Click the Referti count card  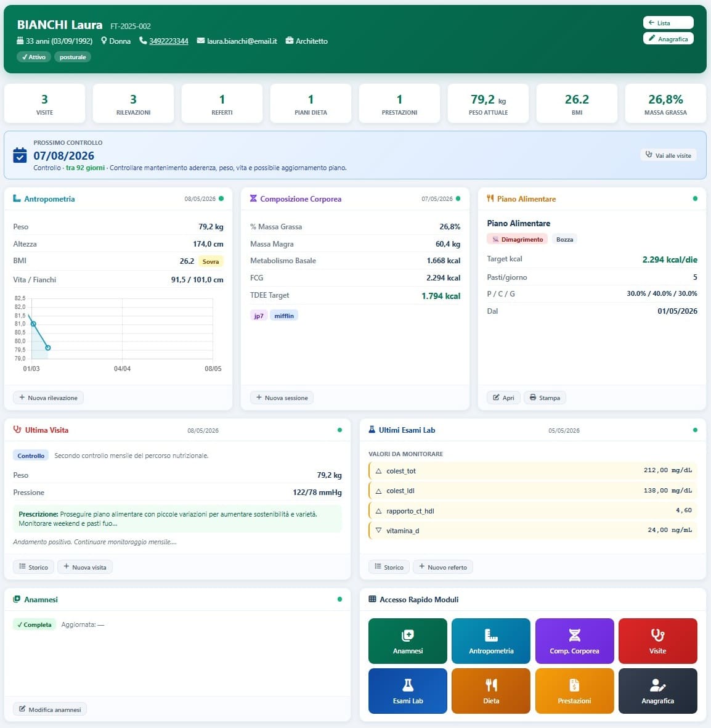(222, 104)
